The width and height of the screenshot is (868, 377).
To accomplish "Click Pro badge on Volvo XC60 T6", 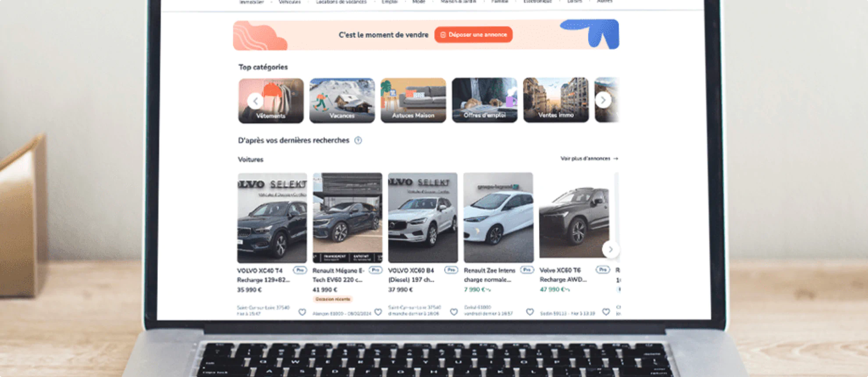I will pyautogui.click(x=603, y=270).
